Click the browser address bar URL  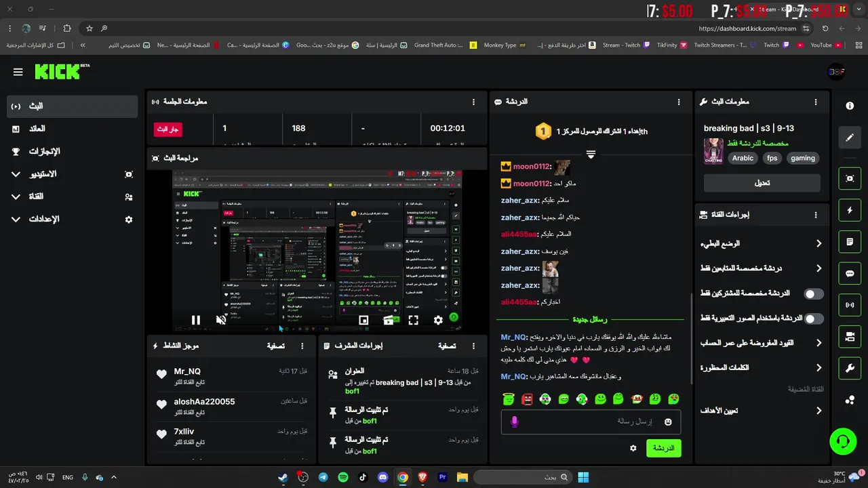[x=747, y=28]
